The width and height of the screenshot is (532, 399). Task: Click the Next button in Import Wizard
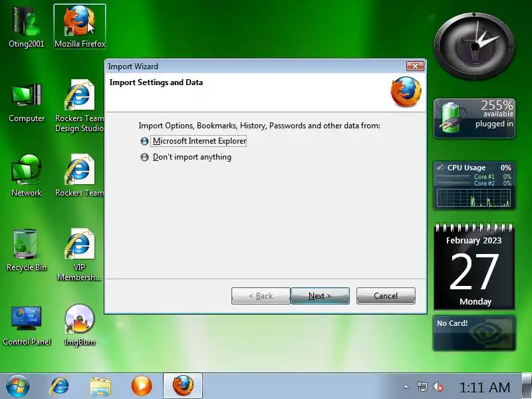(320, 296)
